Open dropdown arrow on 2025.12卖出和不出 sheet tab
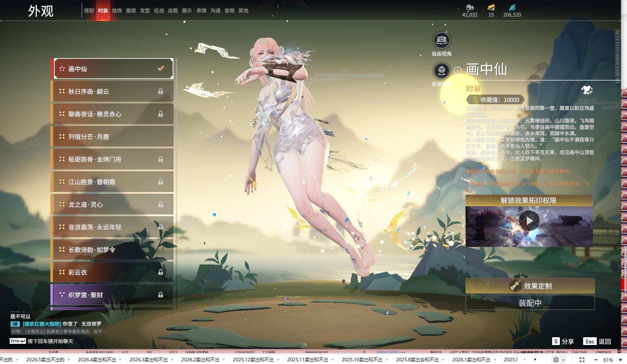This screenshot has height=364, width=627. point(277,360)
